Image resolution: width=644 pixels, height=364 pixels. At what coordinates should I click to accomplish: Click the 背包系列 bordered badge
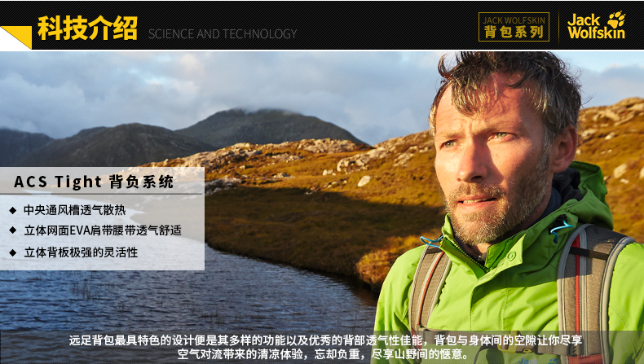tap(514, 27)
